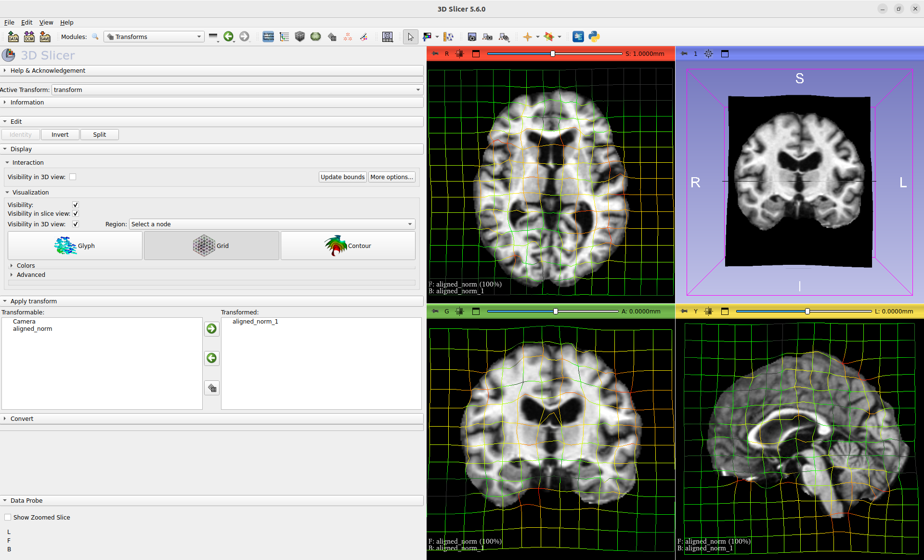Click the Split button
The height and width of the screenshot is (560, 924).
click(100, 134)
